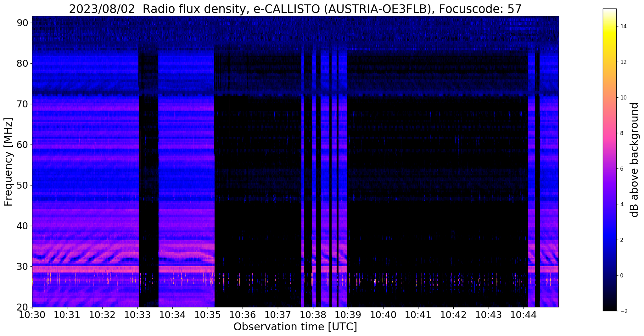Image resolution: width=644 pixels, height=336 pixels.
Task: Click the colorbar 12 tick label
Action: [x=623, y=62]
